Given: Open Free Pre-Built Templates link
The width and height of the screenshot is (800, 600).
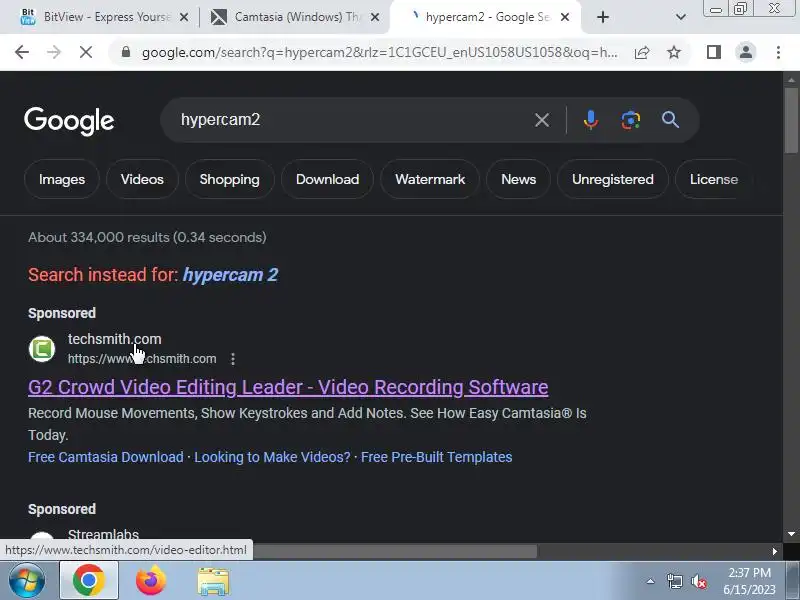Looking at the screenshot, I should pyautogui.click(x=437, y=457).
